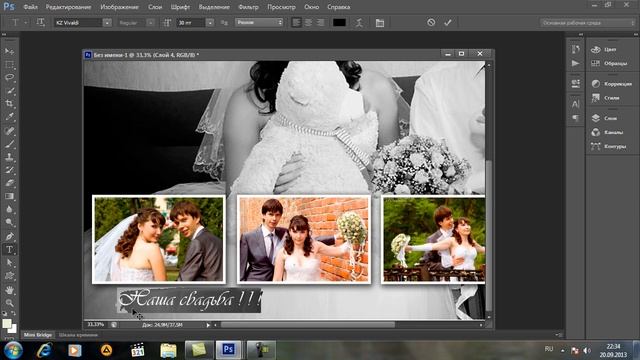The image size is (640, 360).
Task: Select the Pen tool
Action: [9, 236]
